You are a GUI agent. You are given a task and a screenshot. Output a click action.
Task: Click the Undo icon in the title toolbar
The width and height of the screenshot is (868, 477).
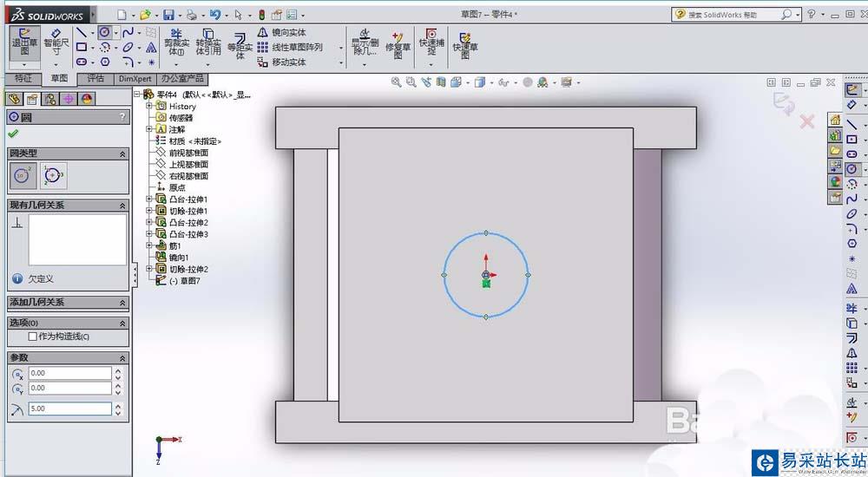tap(214, 15)
